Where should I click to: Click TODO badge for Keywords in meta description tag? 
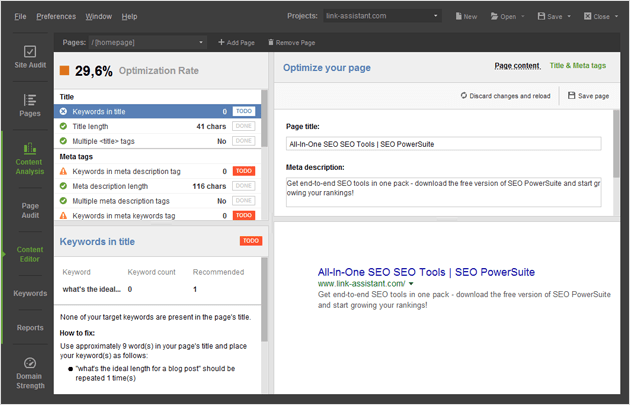coord(243,171)
